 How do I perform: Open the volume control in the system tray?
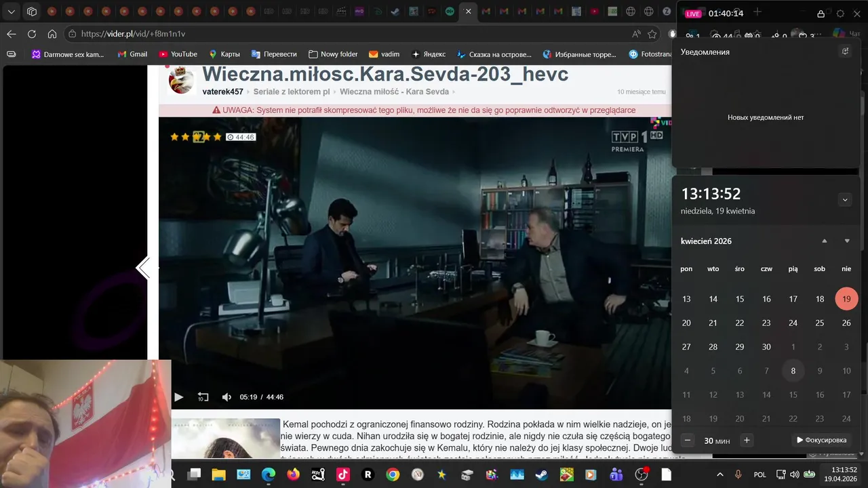coord(795,474)
